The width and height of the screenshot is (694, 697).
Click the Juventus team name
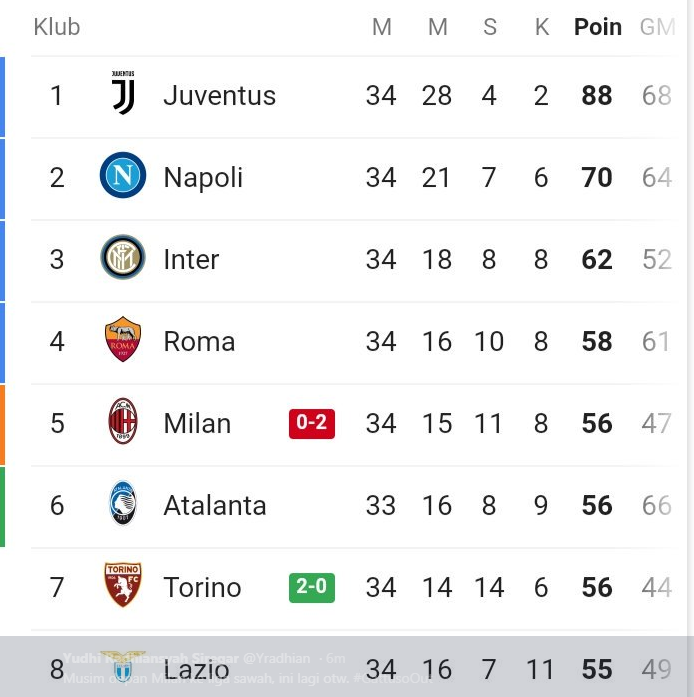220,96
